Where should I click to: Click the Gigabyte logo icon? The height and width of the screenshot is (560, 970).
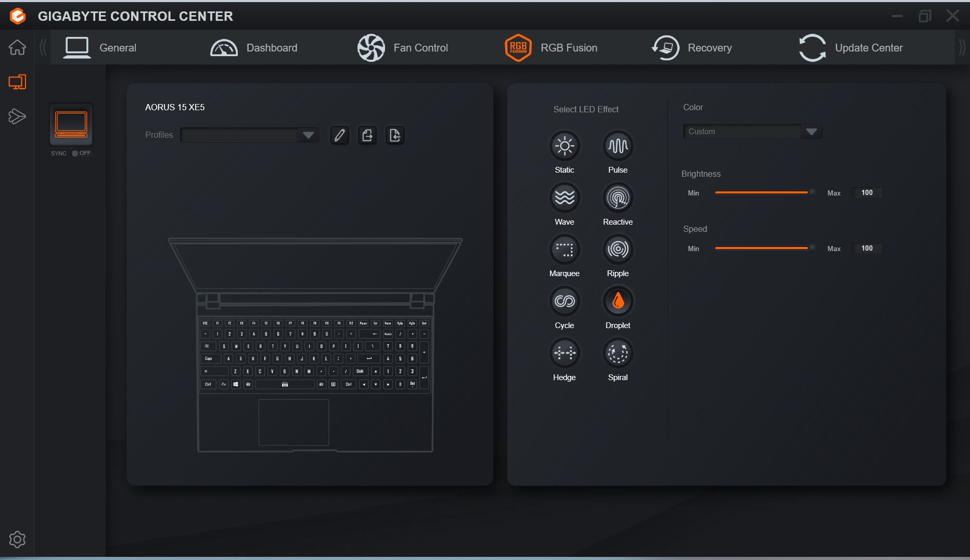click(x=18, y=16)
